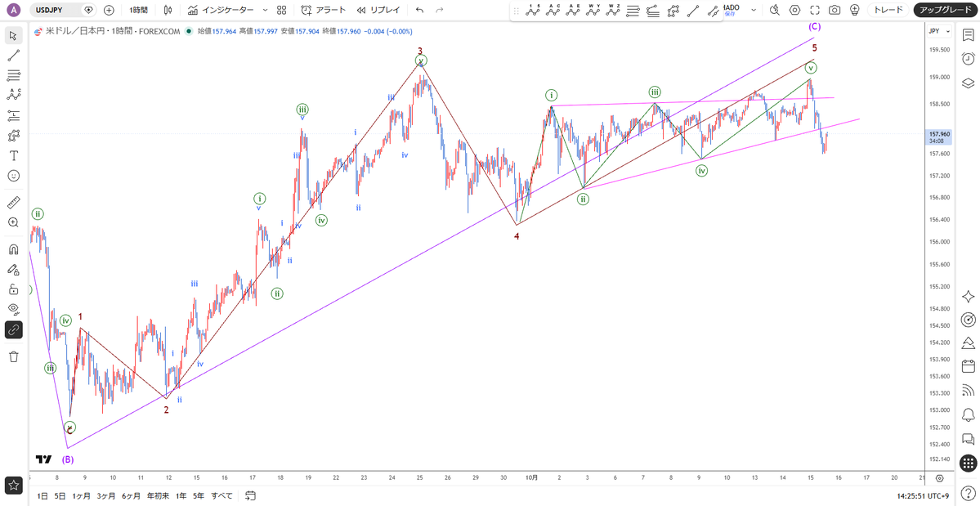This screenshot has width=980, height=506.
Task: Open the ideas lightbulb icon in top toolbar
Action: tap(854, 10)
